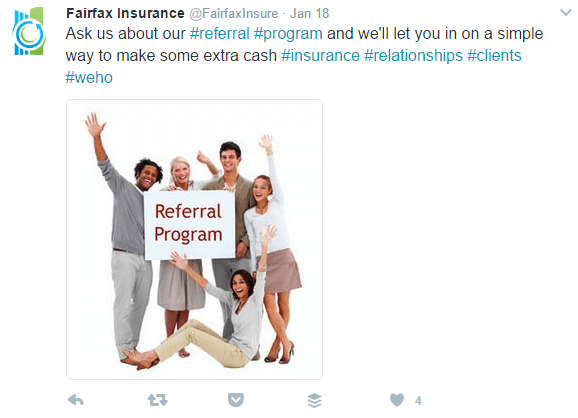Open the #program hashtag
578x418 pixels.
(x=288, y=34)
